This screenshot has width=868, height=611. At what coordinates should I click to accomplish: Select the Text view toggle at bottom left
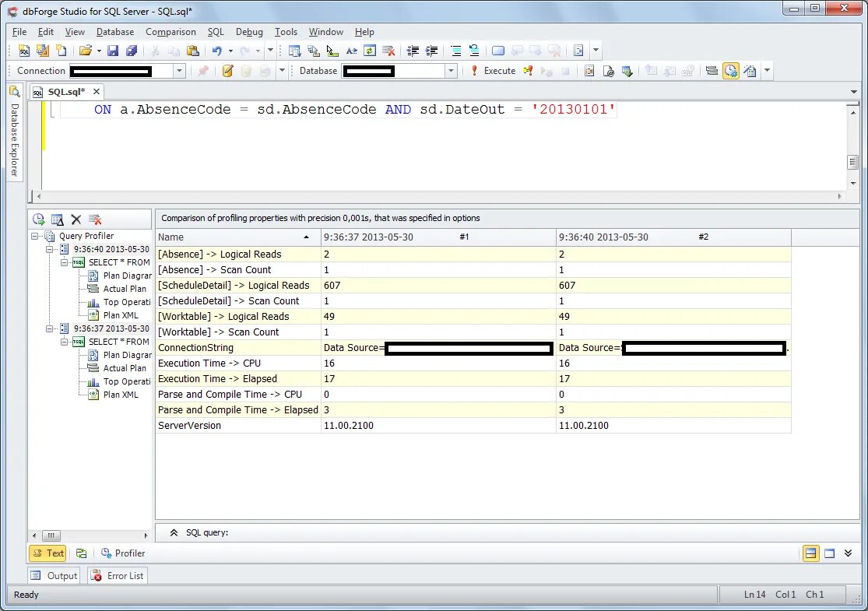[x=47, y=553]
